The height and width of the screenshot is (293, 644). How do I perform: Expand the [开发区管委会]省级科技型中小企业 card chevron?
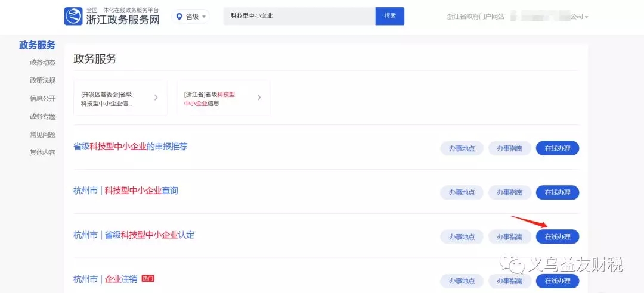(x=156, y=98)
